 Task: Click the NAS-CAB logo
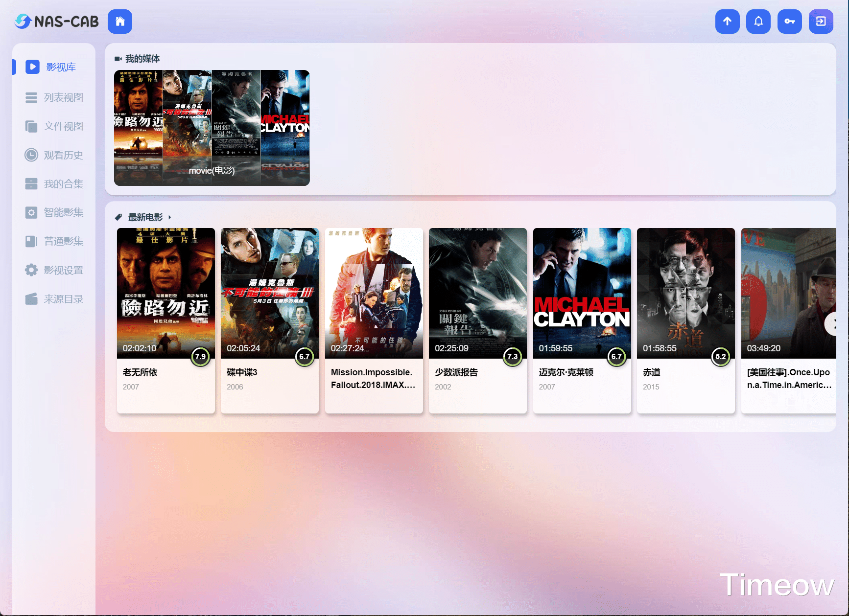56,22
